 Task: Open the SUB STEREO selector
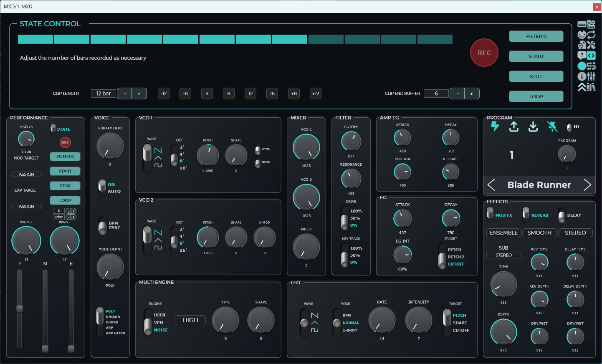click(x=503, y=255)
